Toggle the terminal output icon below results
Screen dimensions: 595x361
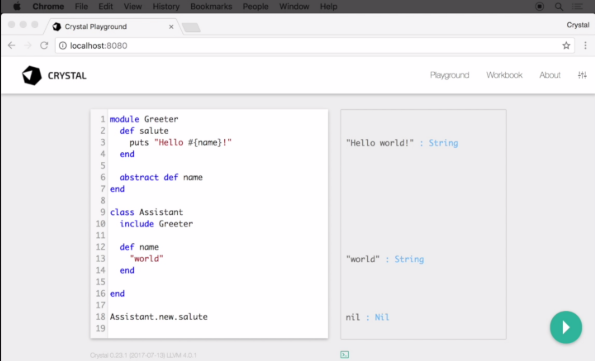[345, 355]
